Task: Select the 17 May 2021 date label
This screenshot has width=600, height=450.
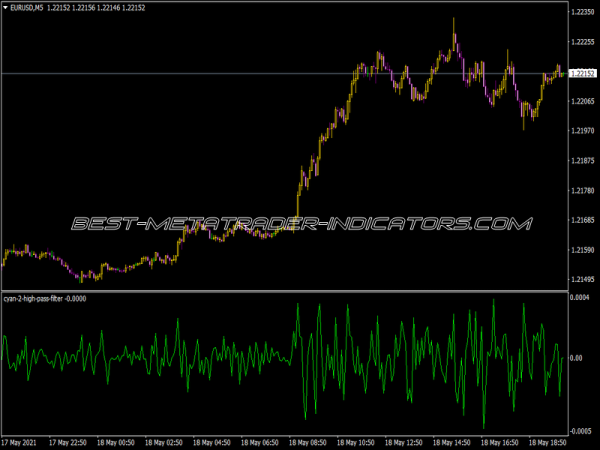Action: (23, 441)
